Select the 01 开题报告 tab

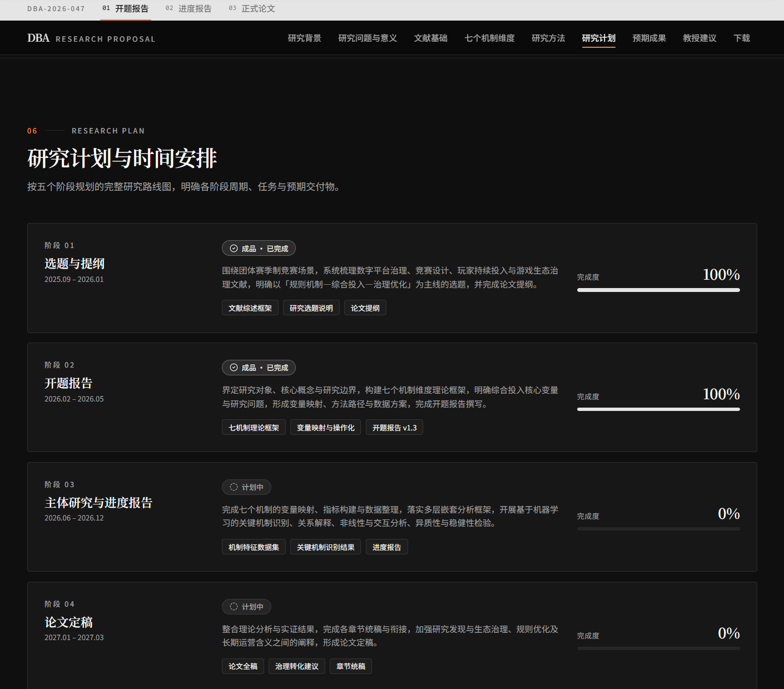[x=126, y=9]
